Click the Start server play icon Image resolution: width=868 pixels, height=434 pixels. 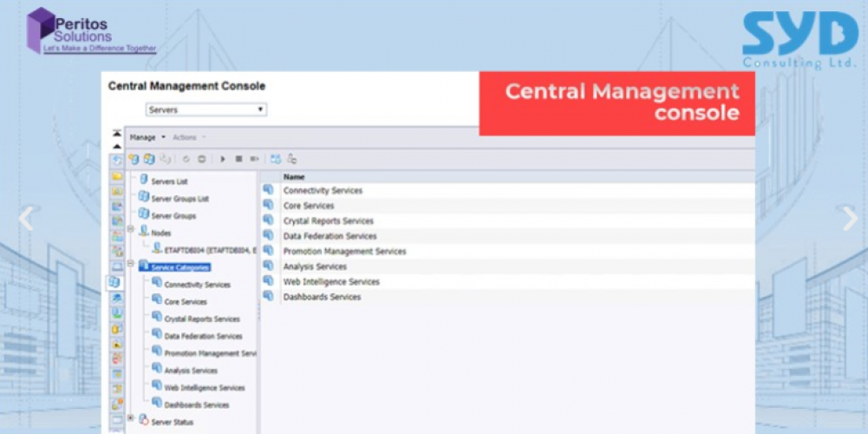(223, 159)
